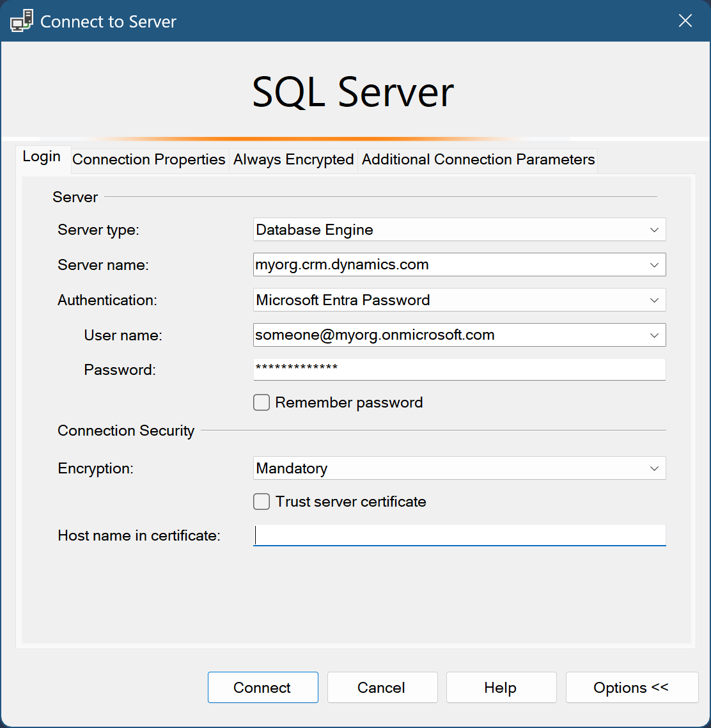Open the Always Encrypted tab
The image size is (711, 728).
point(293,159)
